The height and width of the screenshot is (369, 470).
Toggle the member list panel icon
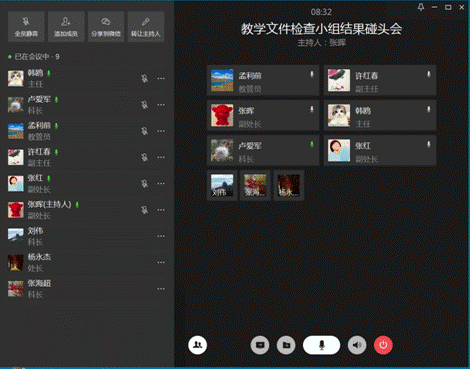pyautogui.click(x=198, y=345)
